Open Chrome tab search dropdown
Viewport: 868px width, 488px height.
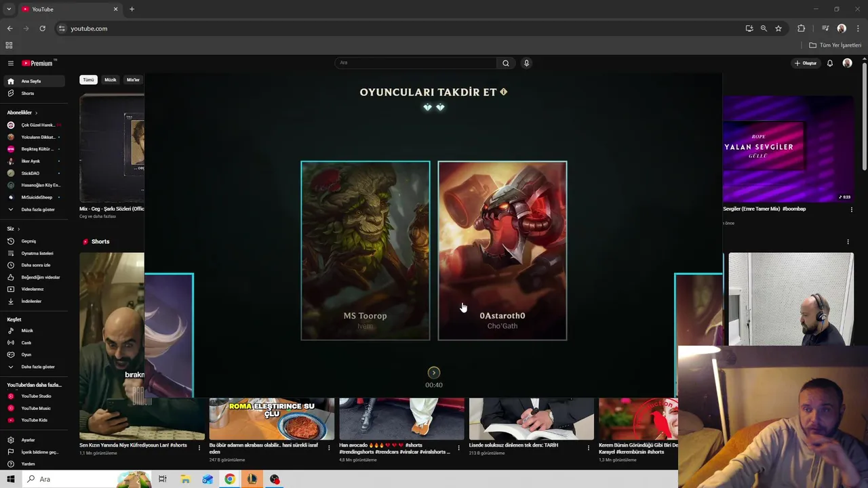pyautogui.click(x=9, y=9)
